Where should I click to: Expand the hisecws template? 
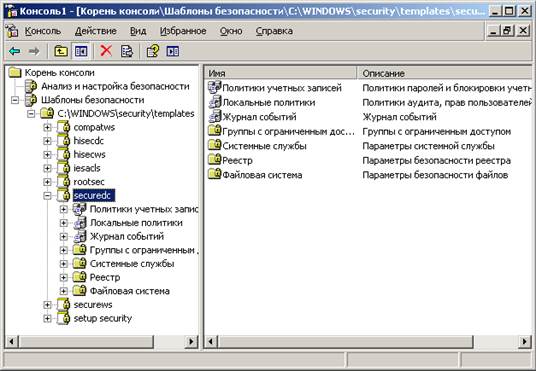(48, 155)
